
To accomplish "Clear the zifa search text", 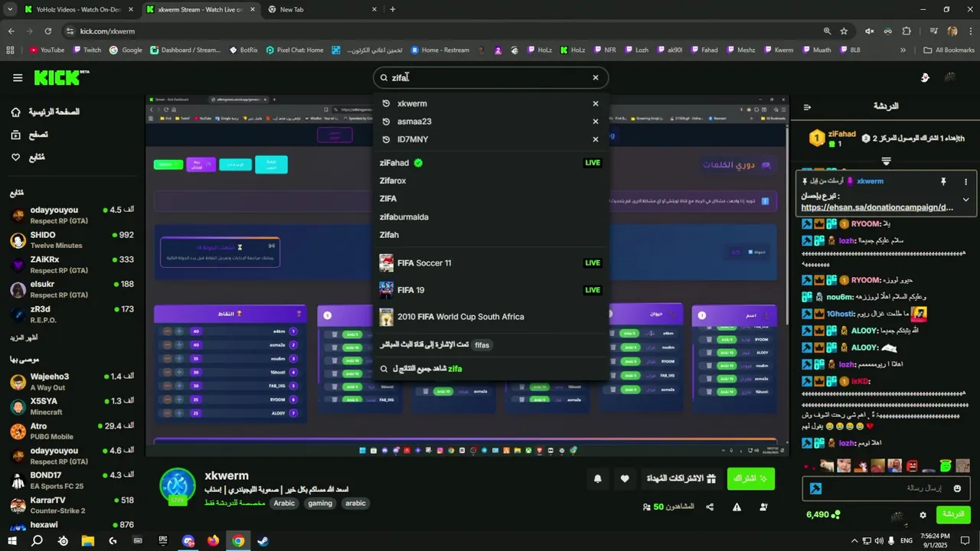I will click(595, 77).
